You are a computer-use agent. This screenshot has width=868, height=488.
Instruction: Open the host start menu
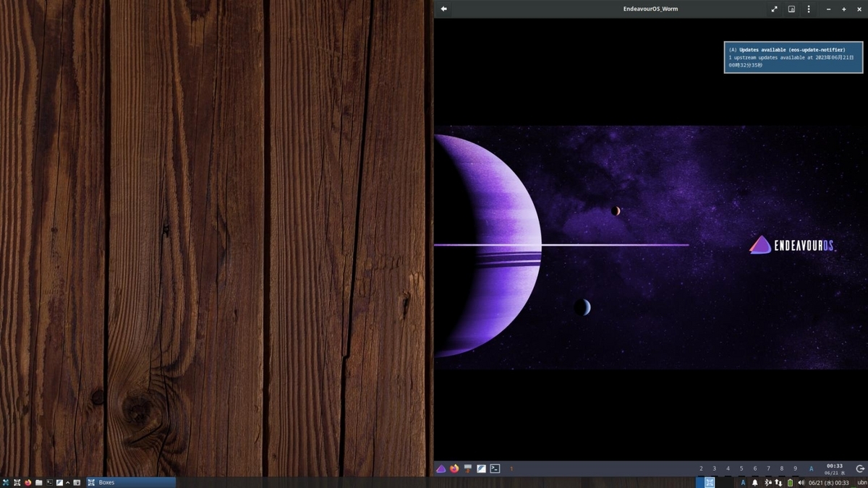click(x=6, y=482)
